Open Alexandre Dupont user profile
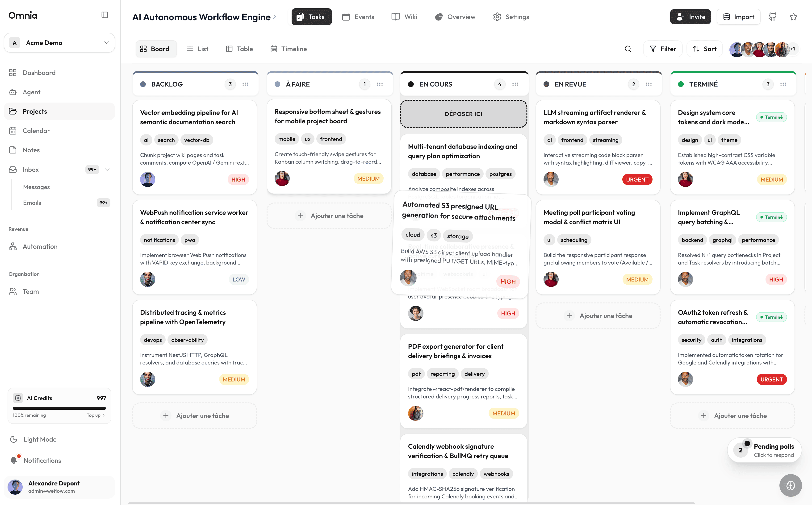Viewport: 812px width, 505px height. click(x=59, y=487)
